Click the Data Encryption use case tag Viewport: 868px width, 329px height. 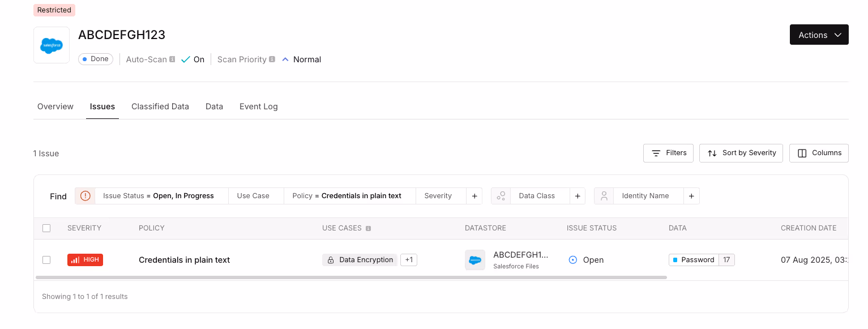(360, 260)
